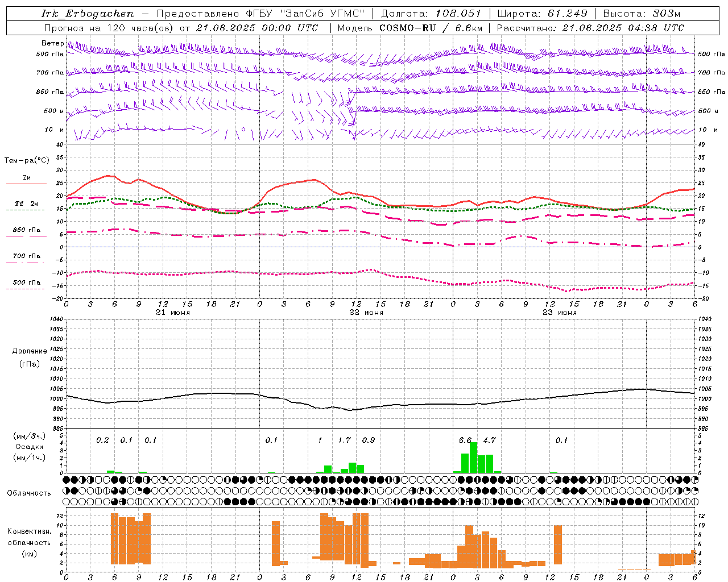Image resolution: width=728 pixels, height=582 pixels.
Task: Click the elevation label Высота: 303м
Action: click(642, 14)
